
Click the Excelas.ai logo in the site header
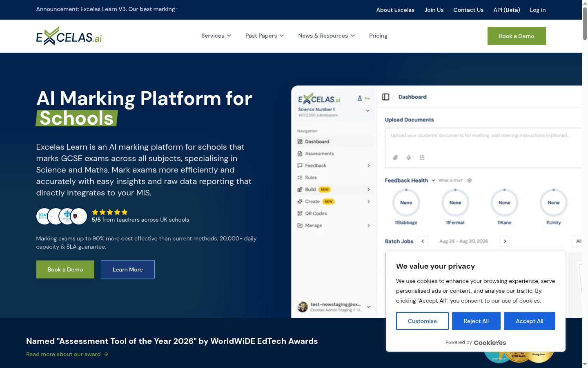pos(69,36)
